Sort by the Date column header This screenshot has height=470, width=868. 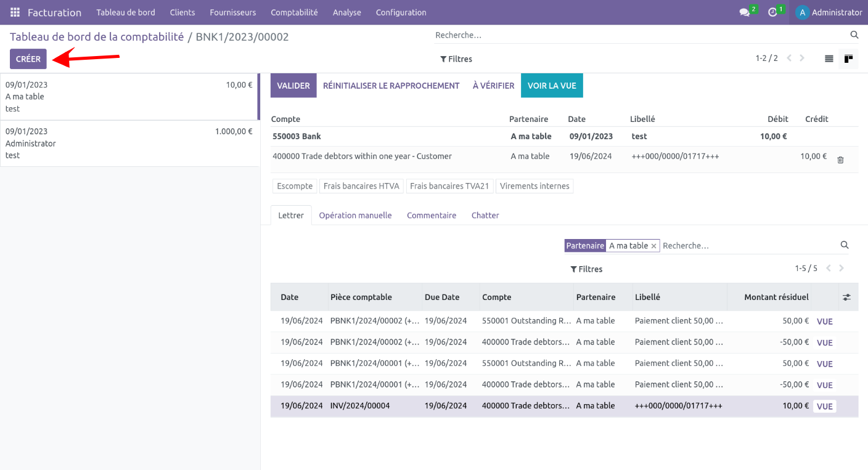(x=299, y=297)
